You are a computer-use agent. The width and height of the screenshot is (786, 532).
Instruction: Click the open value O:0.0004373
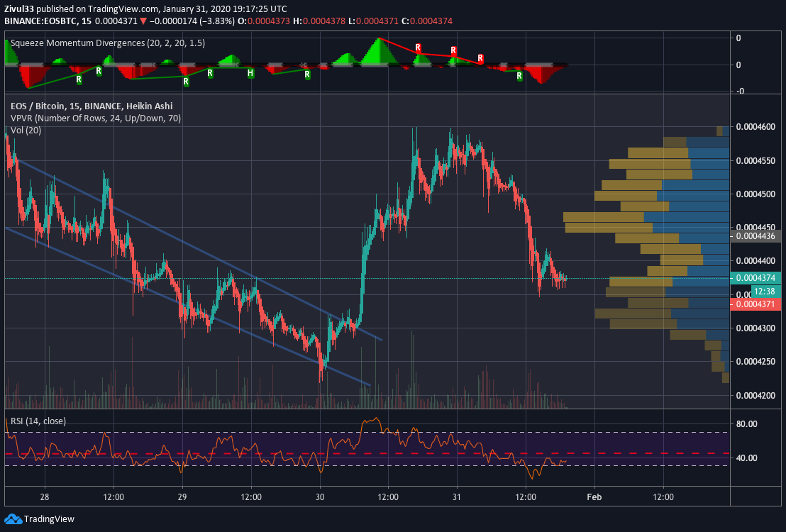pyautogui.click(x=264, y=21)
